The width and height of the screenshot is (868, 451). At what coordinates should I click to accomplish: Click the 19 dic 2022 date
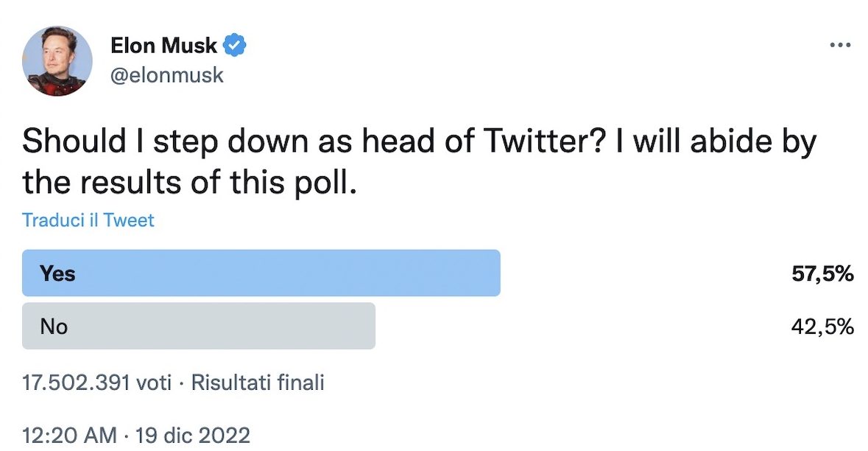coord(194,435)
